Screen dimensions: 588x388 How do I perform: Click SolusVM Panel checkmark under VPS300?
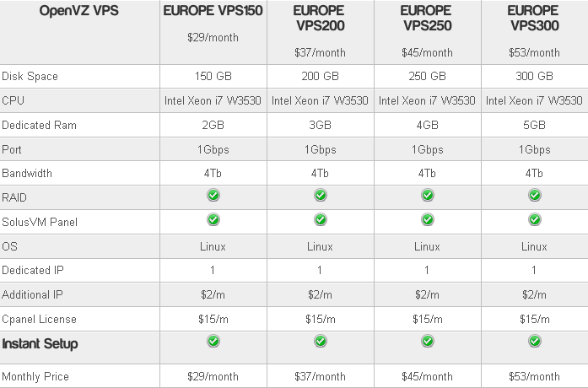coord(534,219)
